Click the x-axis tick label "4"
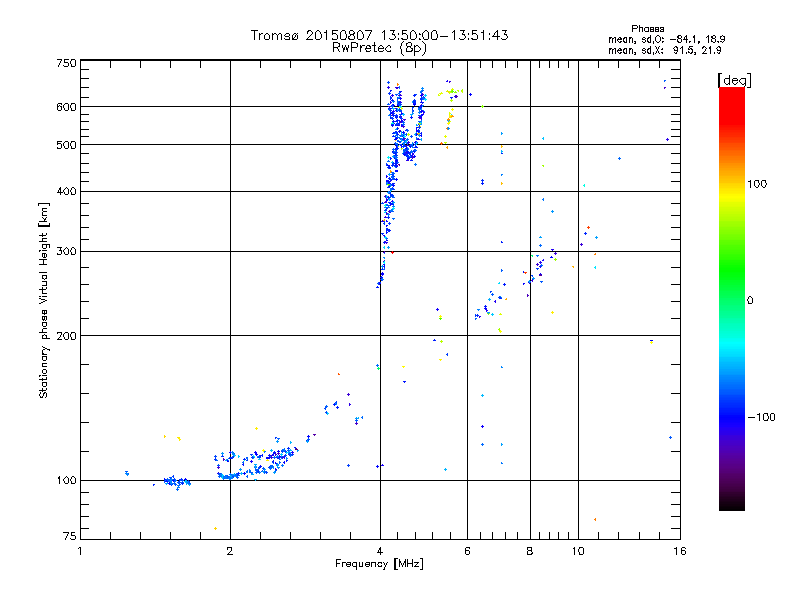 pyautogui.click(x=380, y=551)
